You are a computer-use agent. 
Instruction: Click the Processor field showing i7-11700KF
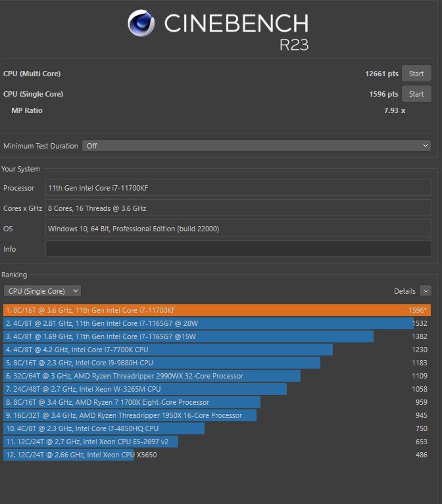[238, 188]
